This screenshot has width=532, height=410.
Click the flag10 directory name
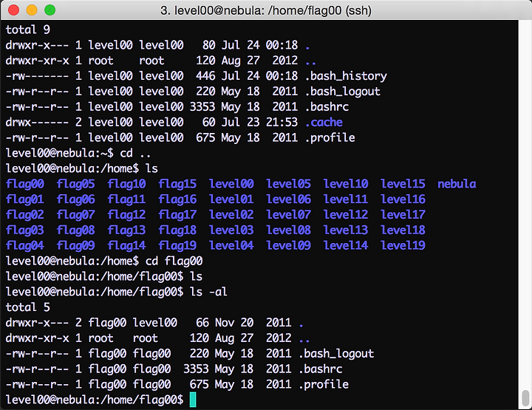(127, 184)
